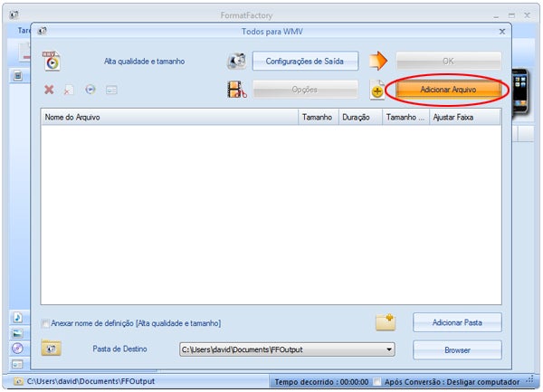Image resolution: width=543 pixels, height=392 pixels.
Task: Click the Adicionar Arquivo button
Action: [x=449, y=90]
